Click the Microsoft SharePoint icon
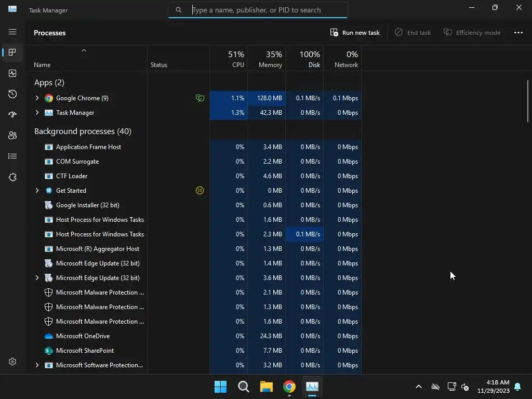 tap(49, 351)
